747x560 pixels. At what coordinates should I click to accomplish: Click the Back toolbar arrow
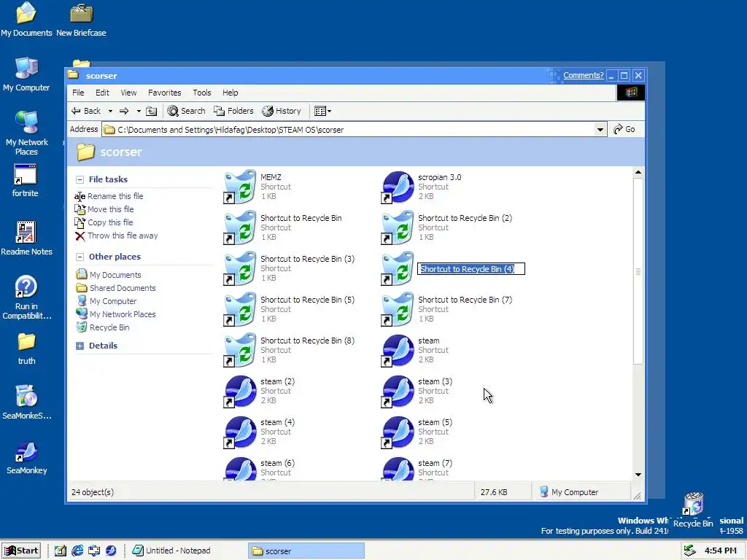[86, 111]
